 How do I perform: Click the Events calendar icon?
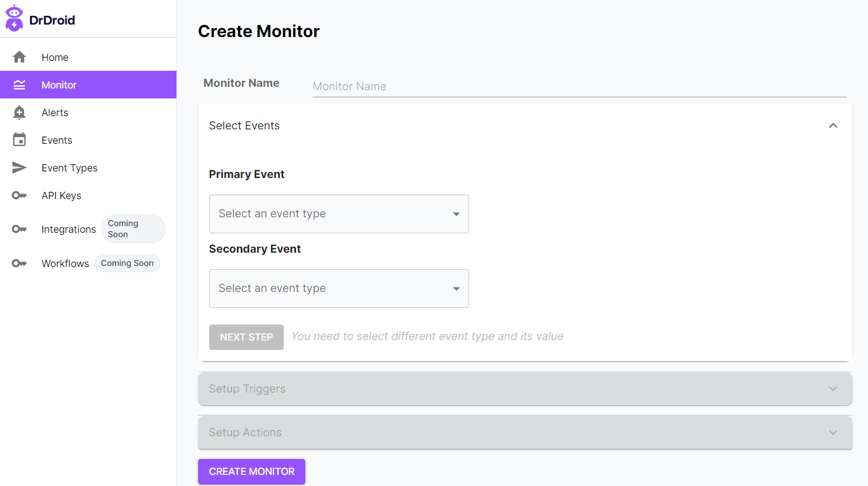click(x=19, y=140)
